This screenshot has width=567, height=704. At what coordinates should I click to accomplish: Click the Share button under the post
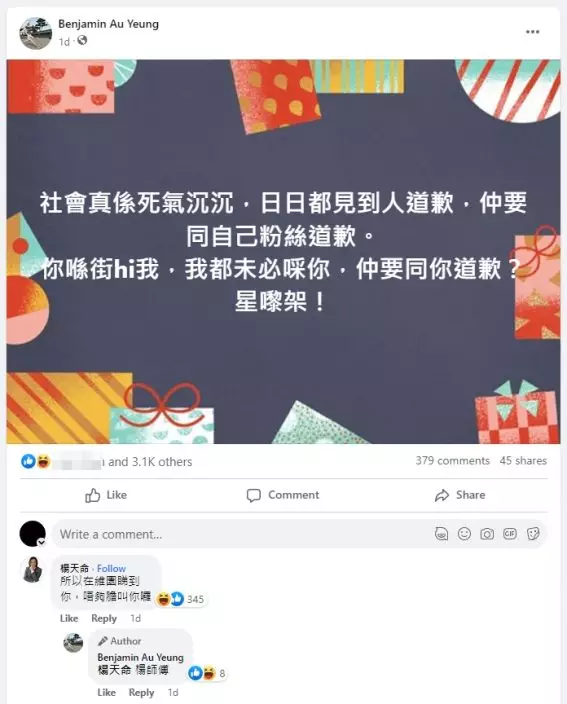point(460,495)
